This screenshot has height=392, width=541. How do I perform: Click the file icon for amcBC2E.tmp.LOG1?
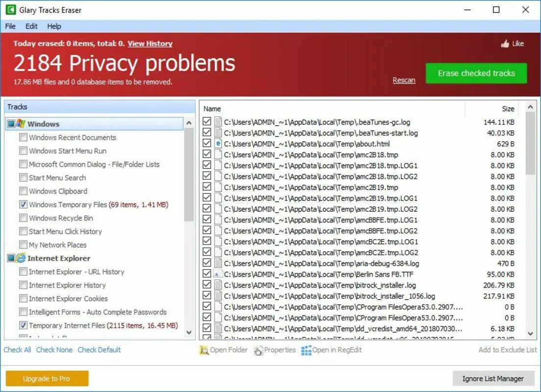(x=218, y=242)
